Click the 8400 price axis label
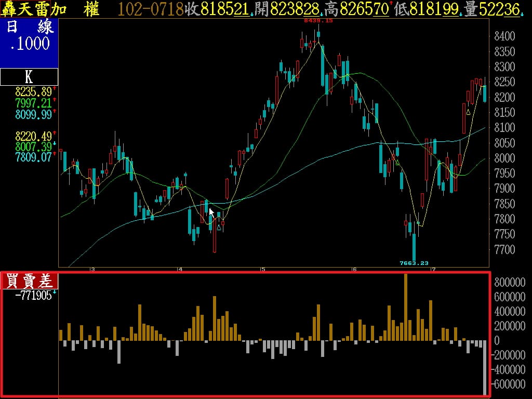 (x=504, y=36)
